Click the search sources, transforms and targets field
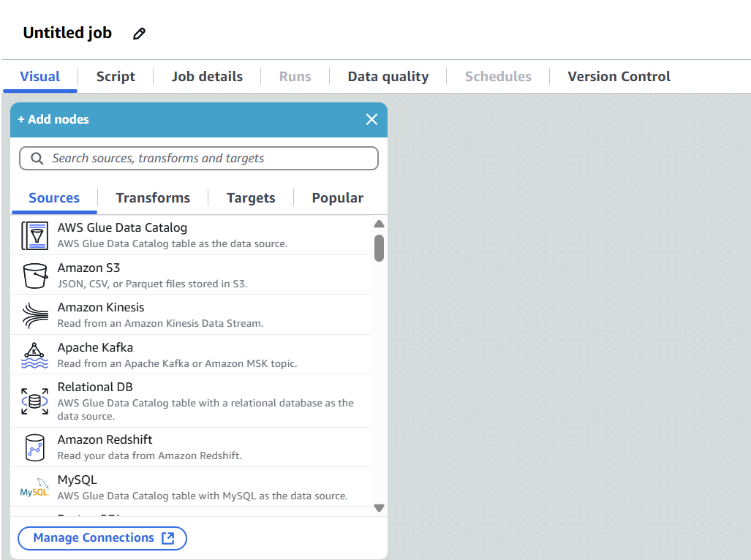 pyautogui.click(x=199, y=159)
